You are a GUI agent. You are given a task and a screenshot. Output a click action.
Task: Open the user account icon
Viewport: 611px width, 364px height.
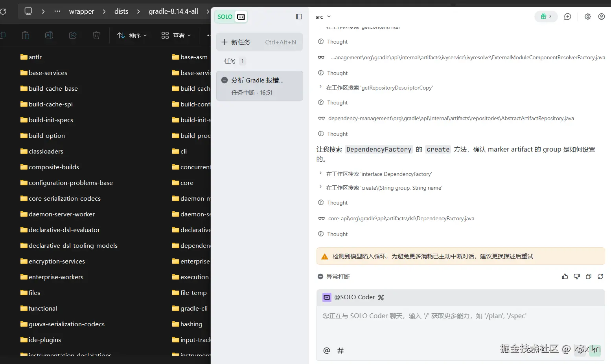pyautogui.click(x=601, y=16)
